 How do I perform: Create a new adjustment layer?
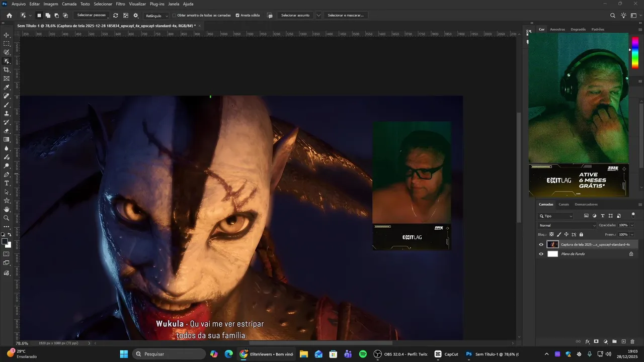(605, 341)
